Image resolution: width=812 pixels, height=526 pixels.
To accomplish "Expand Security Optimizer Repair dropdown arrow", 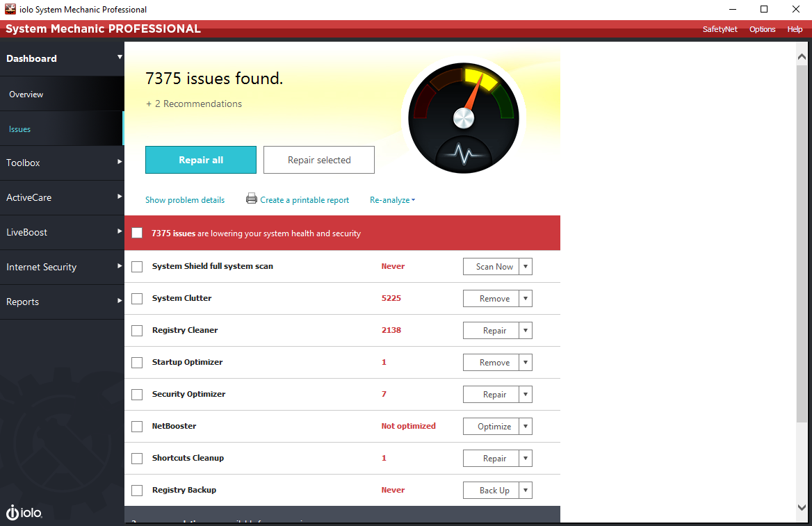I will pos(526,395).
